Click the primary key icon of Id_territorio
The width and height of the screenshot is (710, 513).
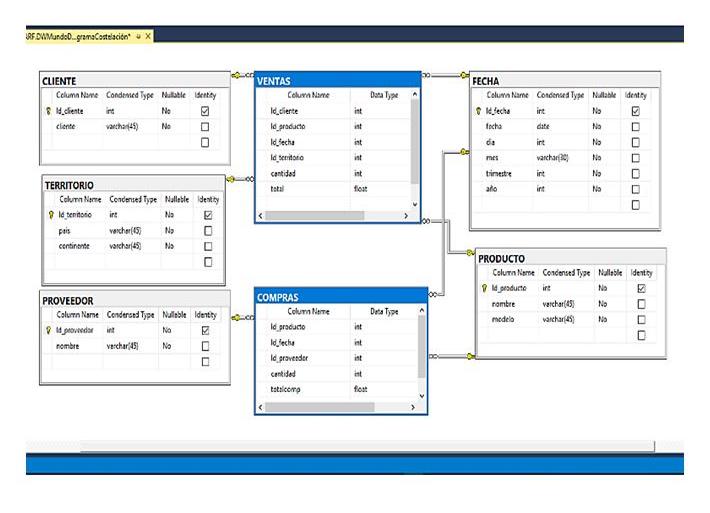[51, 215]
